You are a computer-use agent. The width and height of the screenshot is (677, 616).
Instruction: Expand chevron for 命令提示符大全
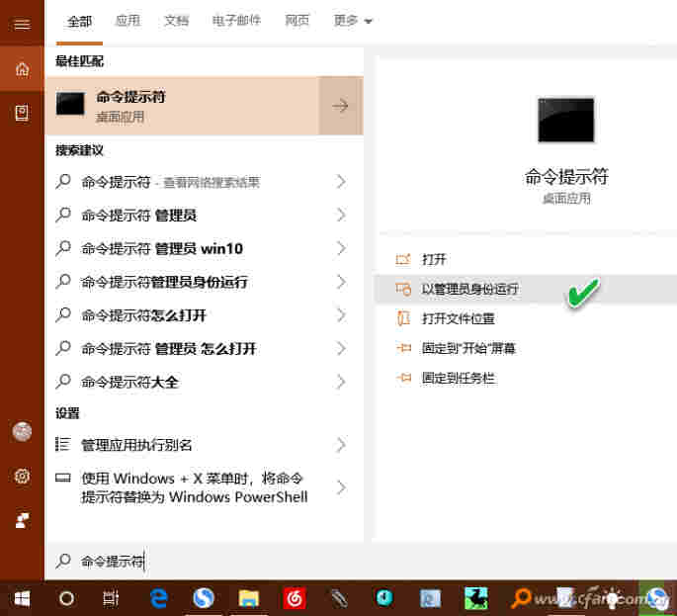click(x=341, y=382)
